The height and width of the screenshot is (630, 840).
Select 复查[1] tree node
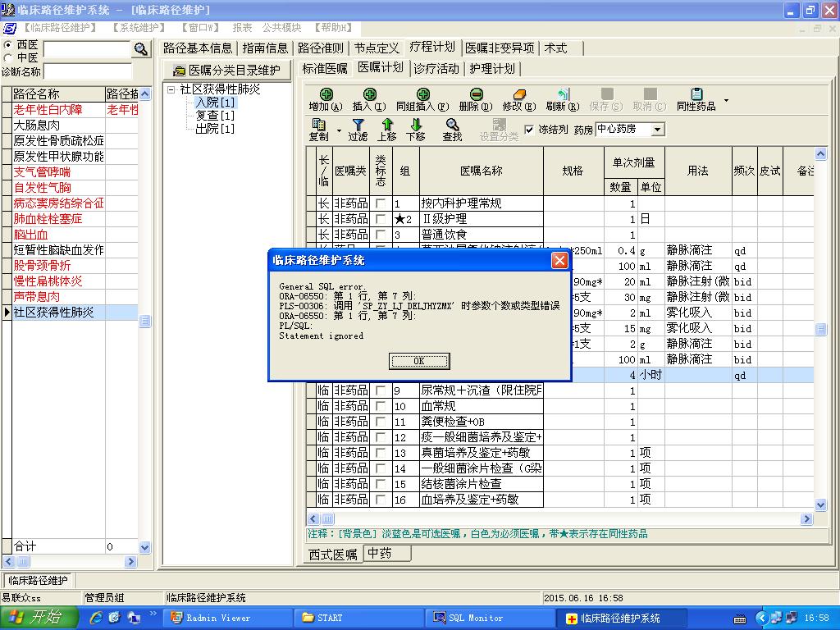click(x=215, y=116)
